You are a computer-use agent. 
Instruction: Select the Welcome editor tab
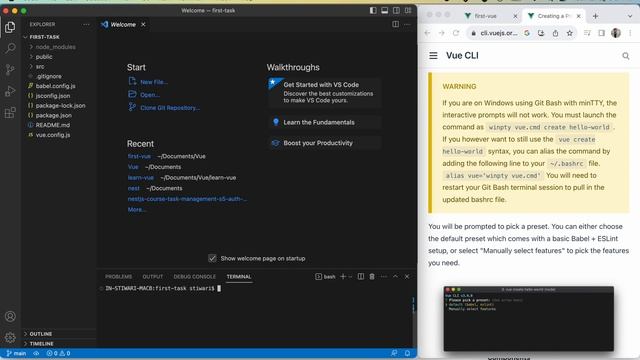click(123, 24)
